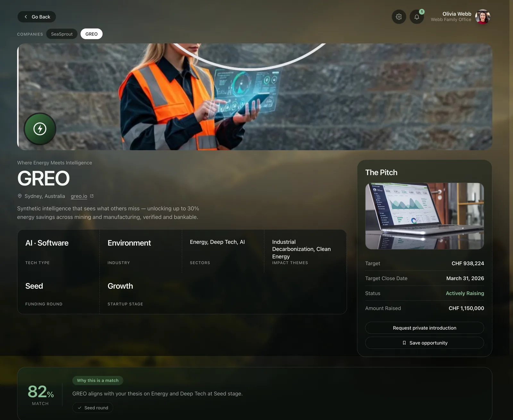The width and height of the screenshot is (513, 420).
Task: Click the 'The Pitch' panel heading
Action: [x=381, y=172]
